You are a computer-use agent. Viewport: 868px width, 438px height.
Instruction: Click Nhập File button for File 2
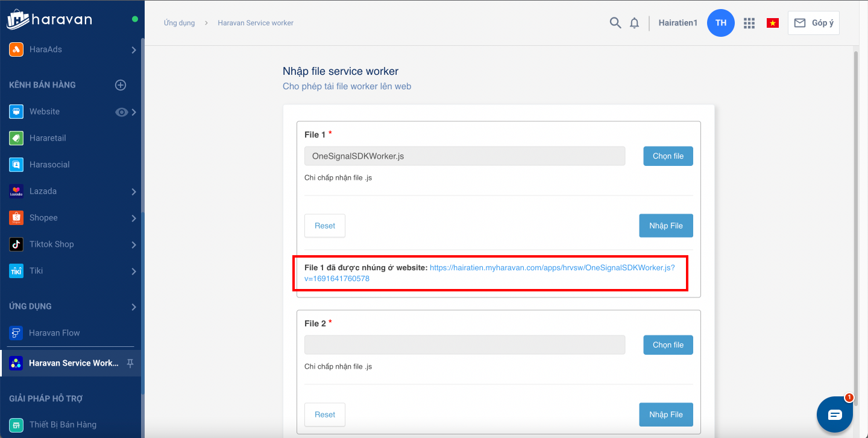click(665, 414)
